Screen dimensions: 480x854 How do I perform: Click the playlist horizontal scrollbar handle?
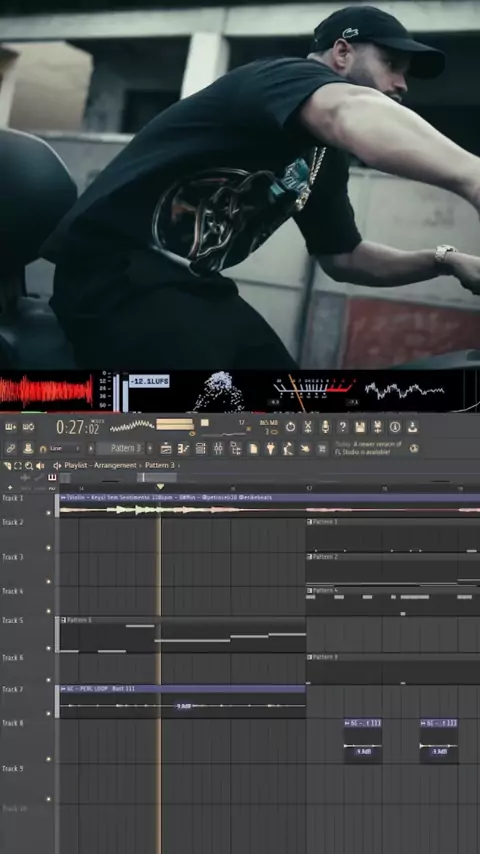click(157, 478)
